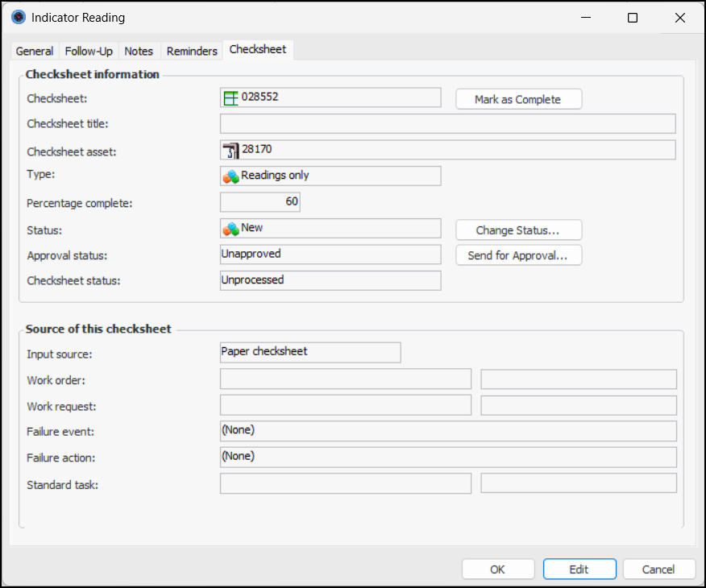706x588 pixels.
Task: Cancel the Indicator Reading dialog
Action: [658, 569]
